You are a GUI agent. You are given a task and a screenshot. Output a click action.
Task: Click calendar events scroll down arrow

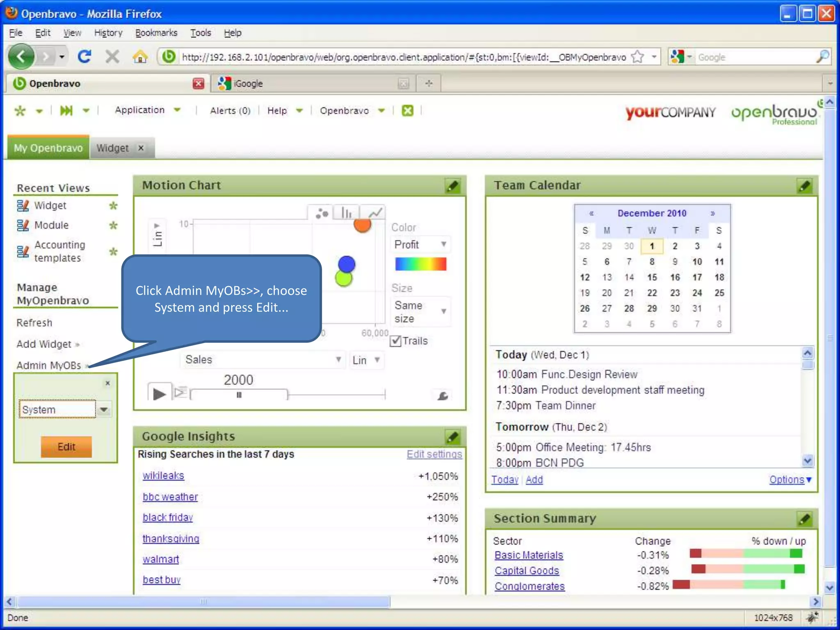click(807, 461)
